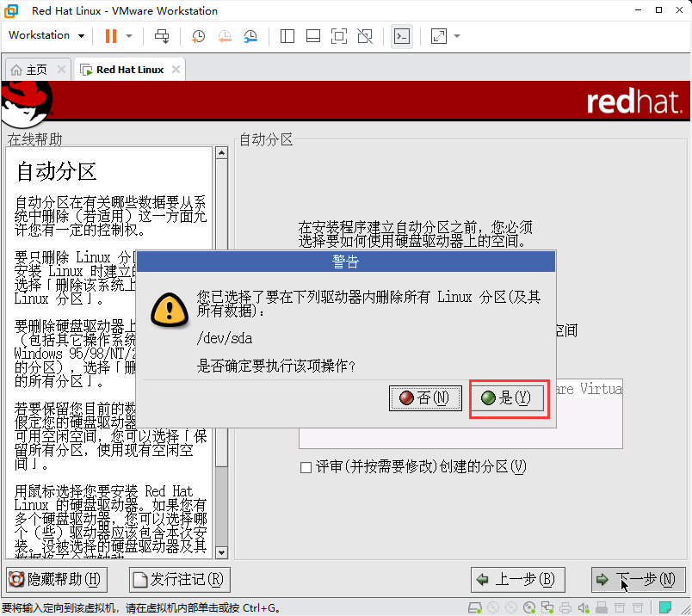Click help panel scroll up arrow
The width and height of the screenshot is (692, 616).
[221, 152]
